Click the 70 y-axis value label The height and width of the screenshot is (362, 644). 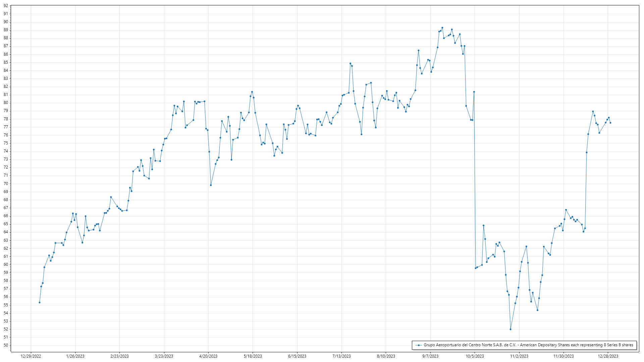pos(6,184)
